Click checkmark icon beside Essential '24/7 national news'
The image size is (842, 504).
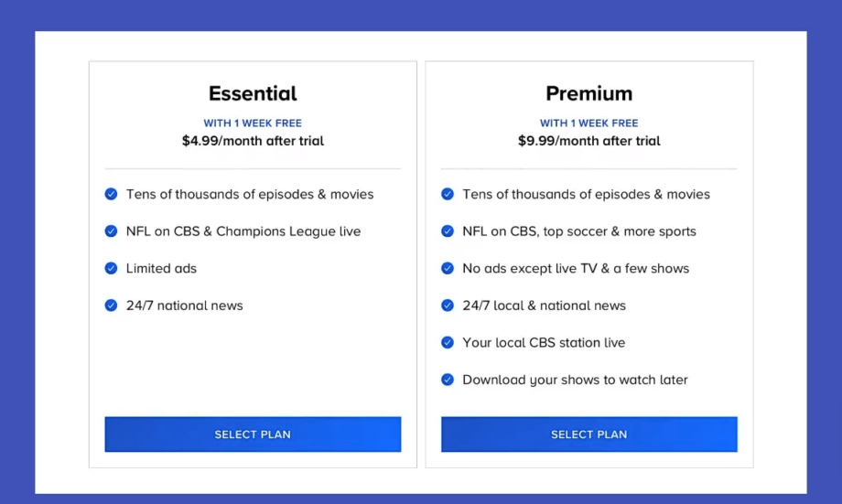tap(111, 306)
